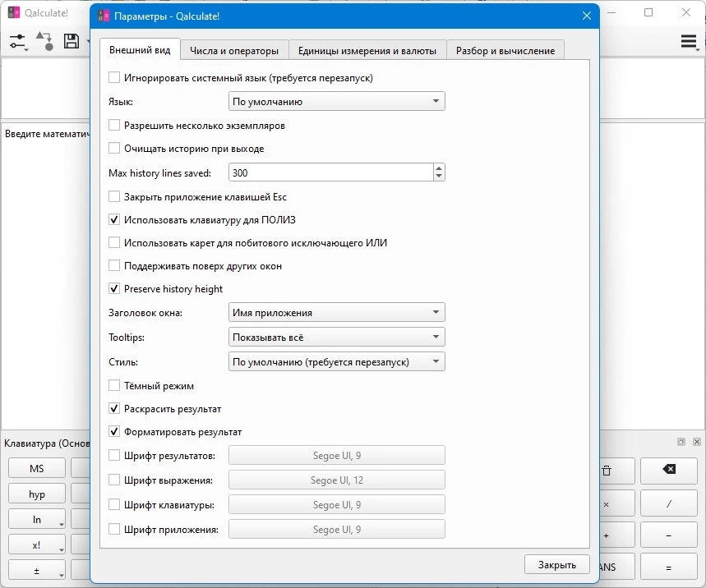The width and height of the screenshot is (706, 588).
Task: Click the detach keypad panel icon
Action: [x=681, y=442]
